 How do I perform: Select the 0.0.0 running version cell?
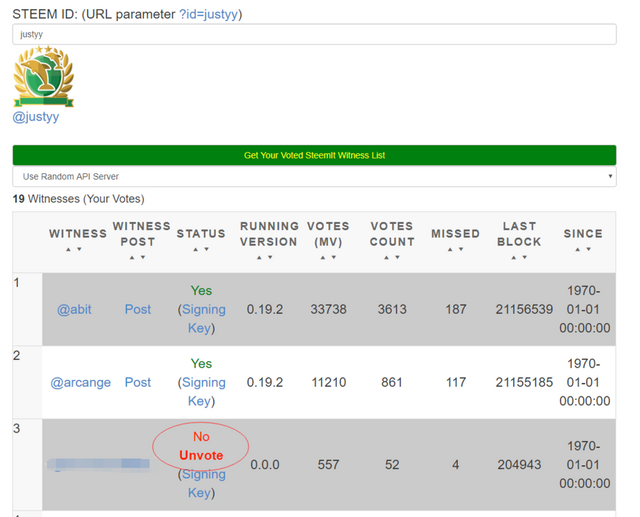[x=265, y=465]
